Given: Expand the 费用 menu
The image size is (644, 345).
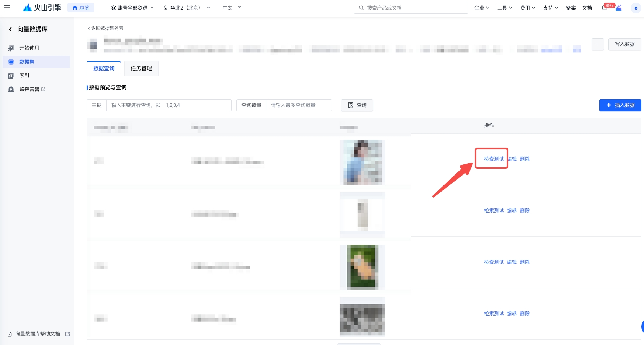Looking at the screenshot, I should click(528, 8).
